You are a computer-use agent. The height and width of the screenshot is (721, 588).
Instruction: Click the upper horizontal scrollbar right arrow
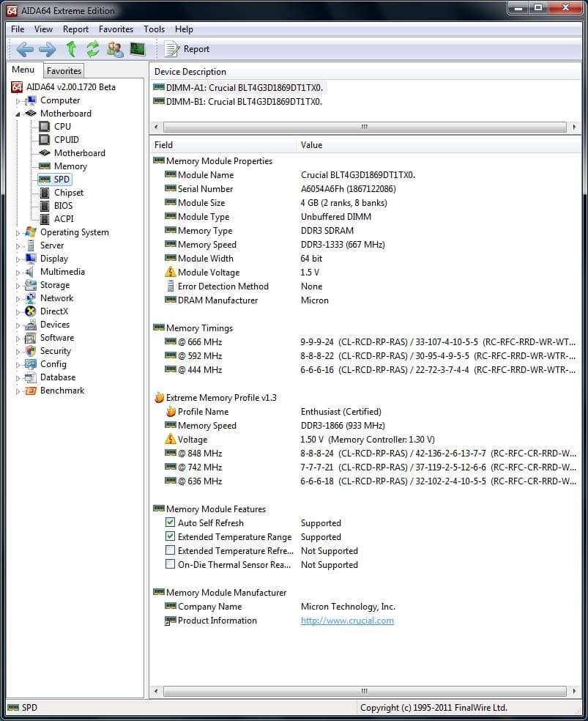pos(574,127)
